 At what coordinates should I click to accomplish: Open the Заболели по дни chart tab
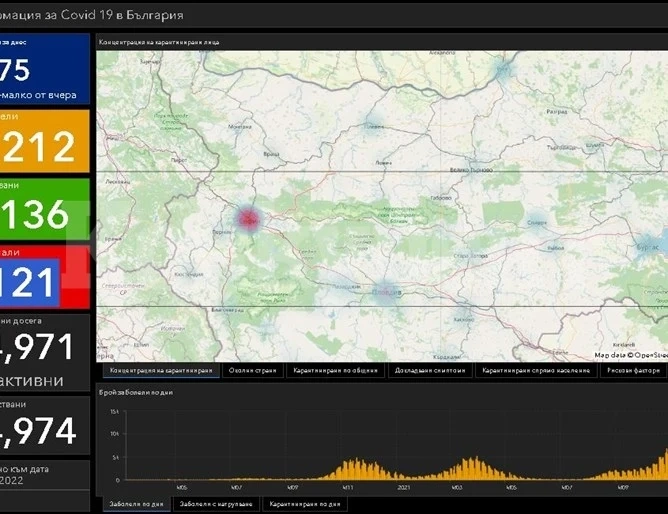[136, 504]
